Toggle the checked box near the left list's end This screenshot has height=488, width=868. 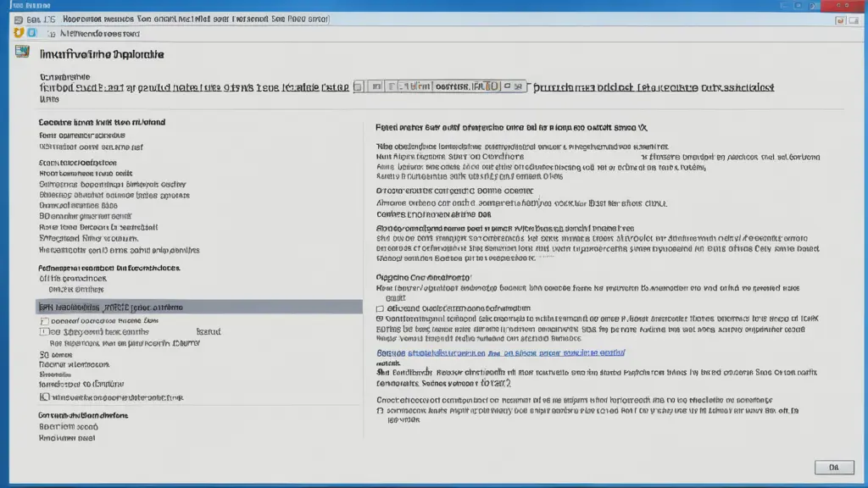pyautogui.click(x=44, y=396)
